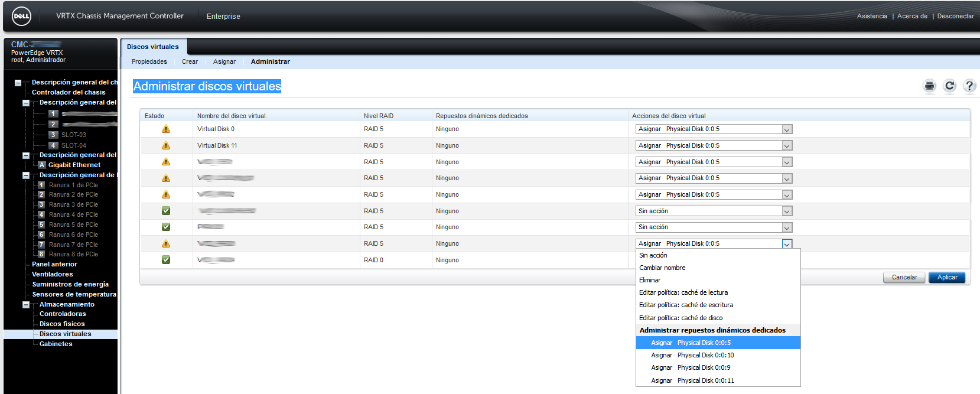Click the print page icon
This screenshot has height=394, width=980.
coord(929,86)
